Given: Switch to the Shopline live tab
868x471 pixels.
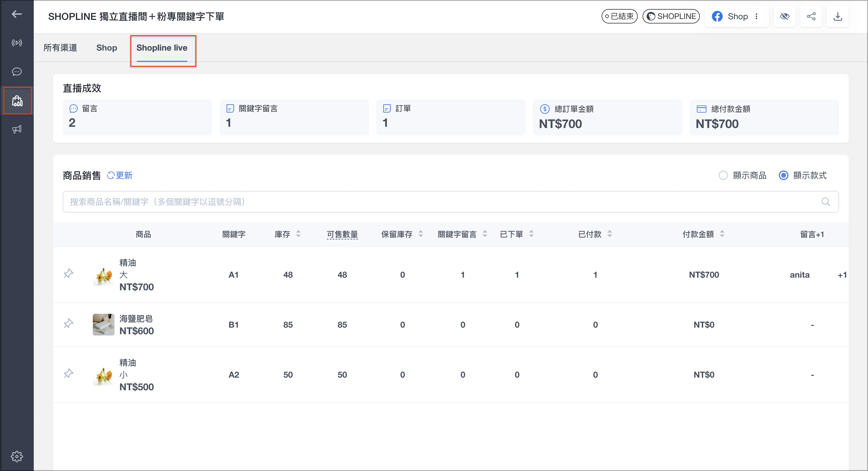Looking at the screenshot, I should click(162, 48).
